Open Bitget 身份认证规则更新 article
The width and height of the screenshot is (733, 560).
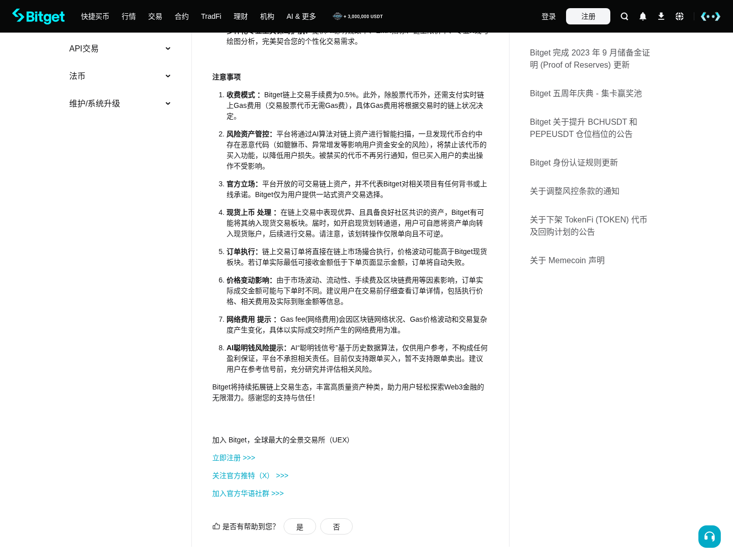click(x=574, y=162)
